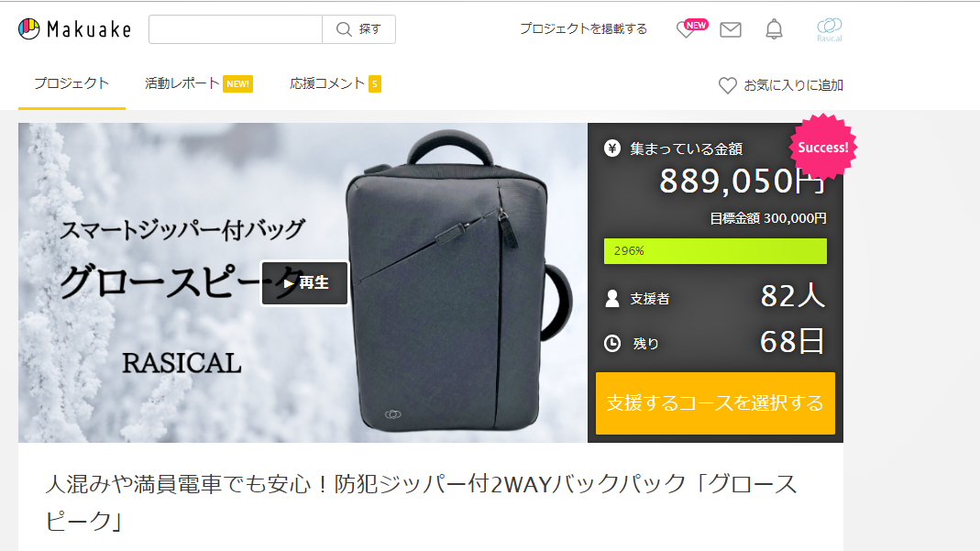Click the supporter person icon
This screenshot has height=551, width=980.
612,299
